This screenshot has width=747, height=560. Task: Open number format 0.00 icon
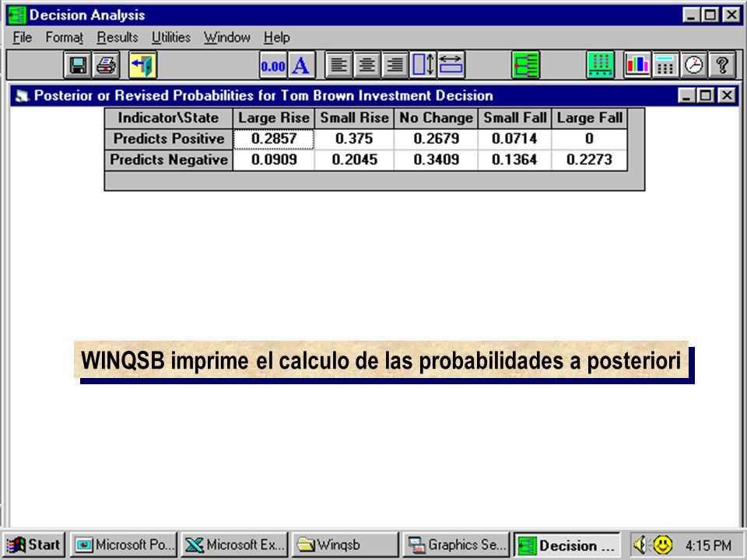tap(273, 65)
